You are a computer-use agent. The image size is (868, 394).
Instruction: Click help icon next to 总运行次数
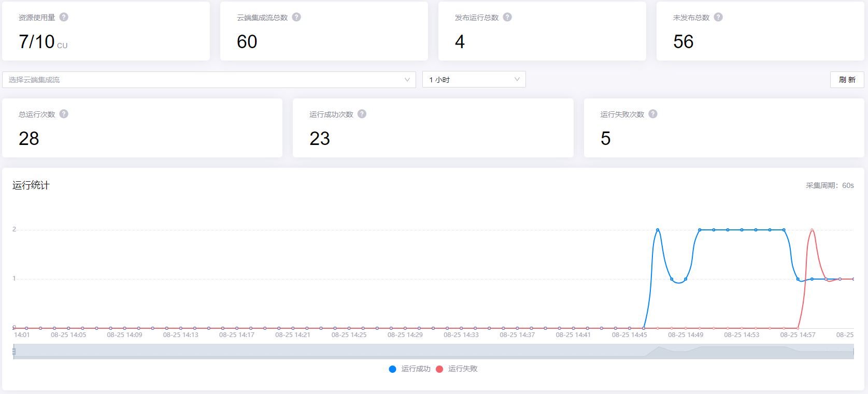(64, 114)
